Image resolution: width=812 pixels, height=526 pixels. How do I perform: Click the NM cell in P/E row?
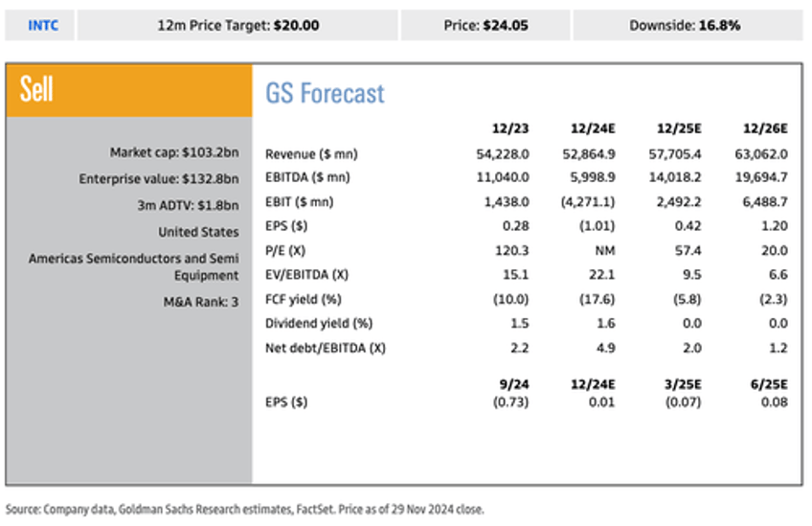[x=605, y=250]
